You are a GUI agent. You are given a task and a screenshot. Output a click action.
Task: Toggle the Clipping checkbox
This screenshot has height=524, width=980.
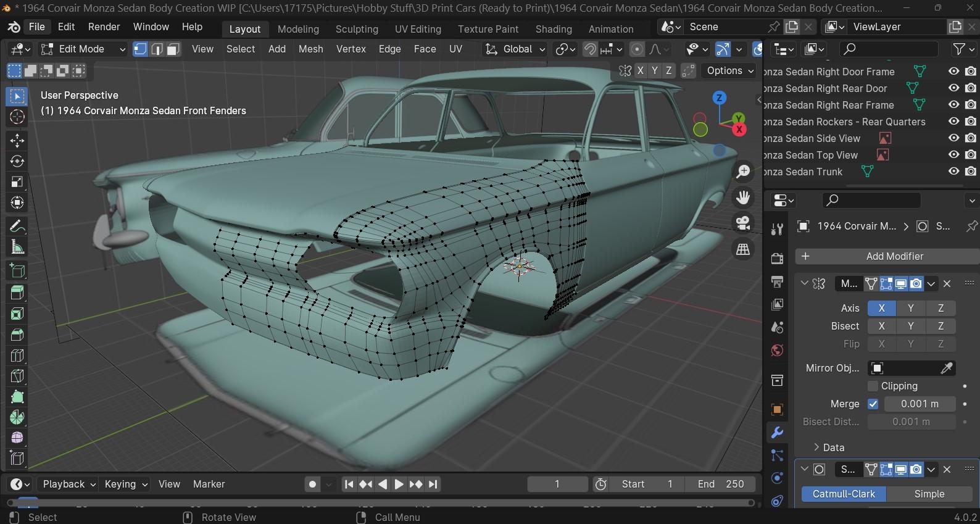[x=873, y=386]
